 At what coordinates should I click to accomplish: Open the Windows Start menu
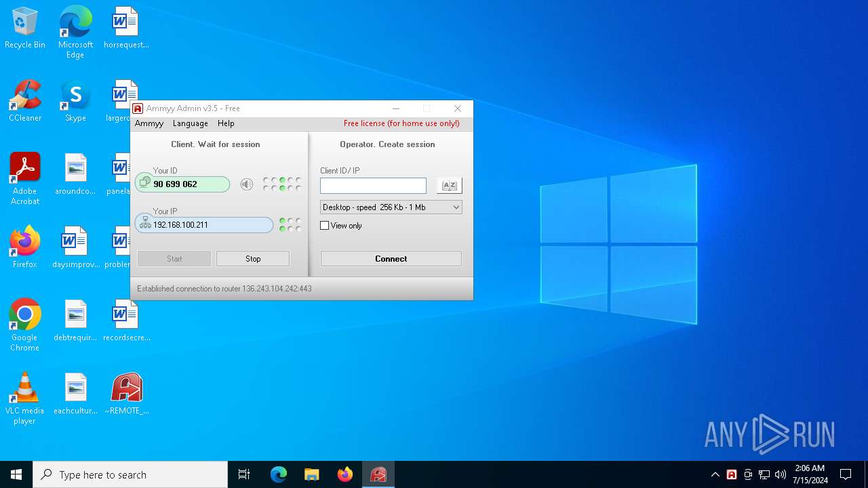click(16, 474)
